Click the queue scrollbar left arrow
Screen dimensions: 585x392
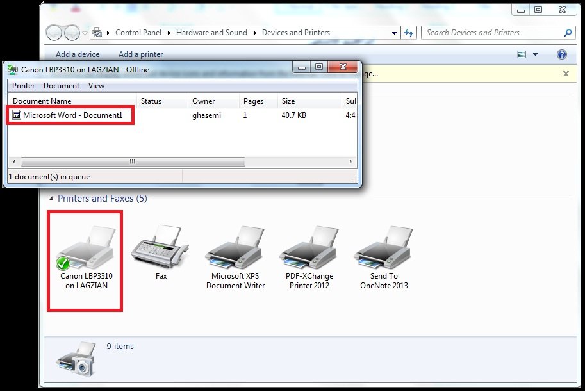(x=14, y=161)
